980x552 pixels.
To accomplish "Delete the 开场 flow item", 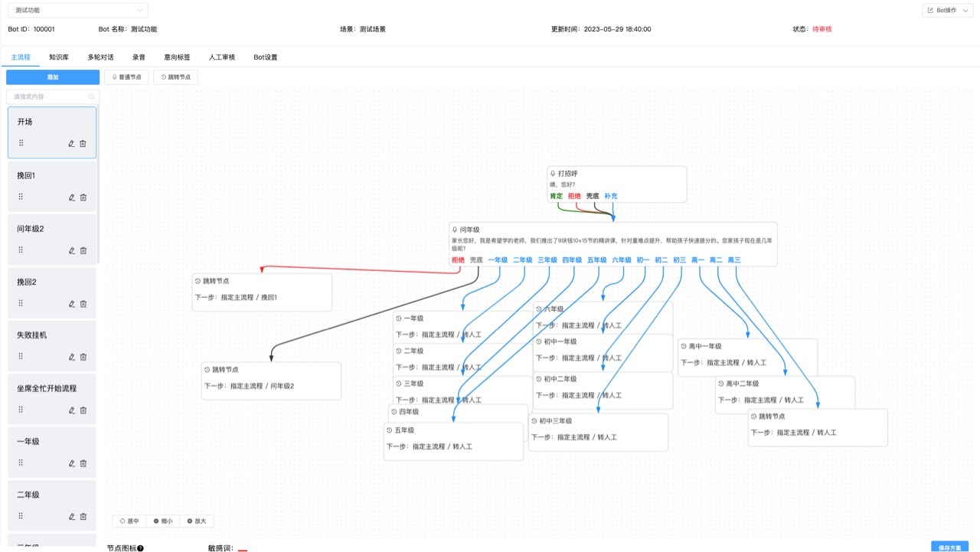I will pos(83,143).
